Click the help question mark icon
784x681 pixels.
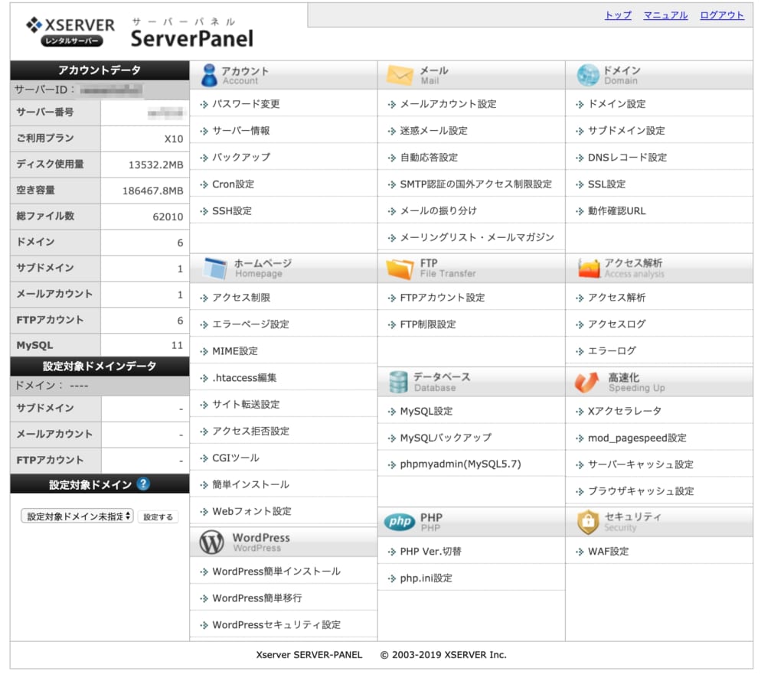click(143, 484)
